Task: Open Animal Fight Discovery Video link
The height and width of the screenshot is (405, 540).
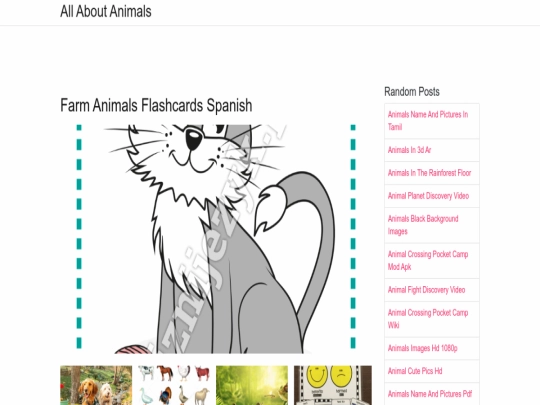Action: [x=426, y=290]
